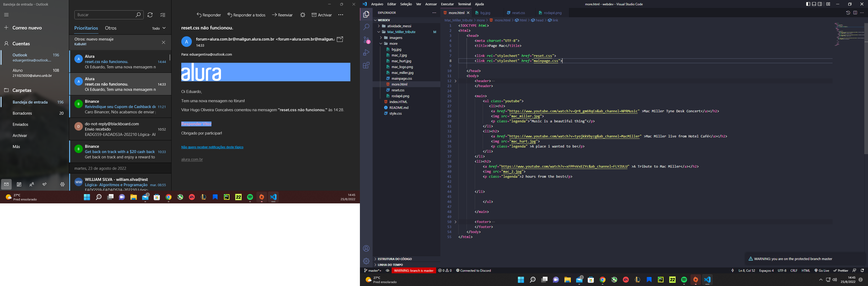Open the timeline history icon above editor

(848, 13)
